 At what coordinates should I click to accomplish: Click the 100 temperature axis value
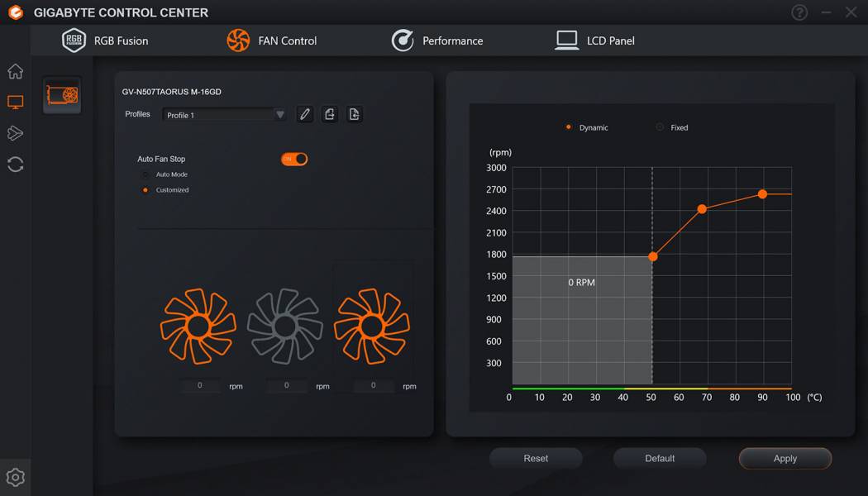(794, 397)
